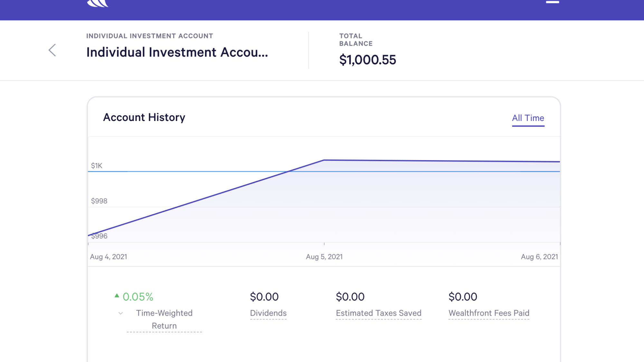
Task: Select the All Time range tab
Action: coord(528,118)
